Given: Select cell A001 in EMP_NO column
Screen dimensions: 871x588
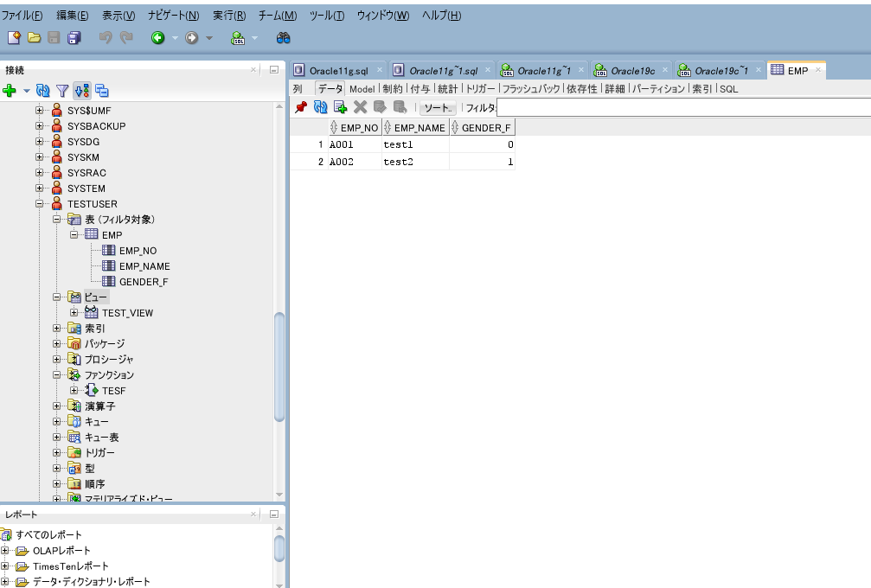Looking at the screenshot, I should [355, 145].
